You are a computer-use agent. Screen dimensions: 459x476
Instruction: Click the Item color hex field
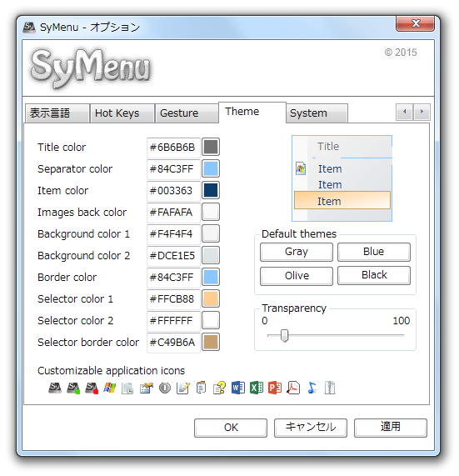tap(173, 191)
